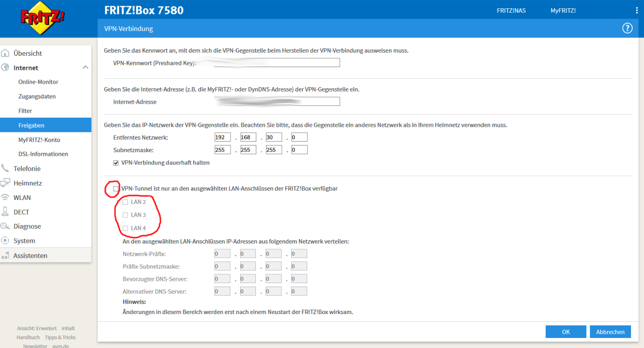Select Freigaben submenu item
Screen dimensions: 644x348
click(46, 125)
